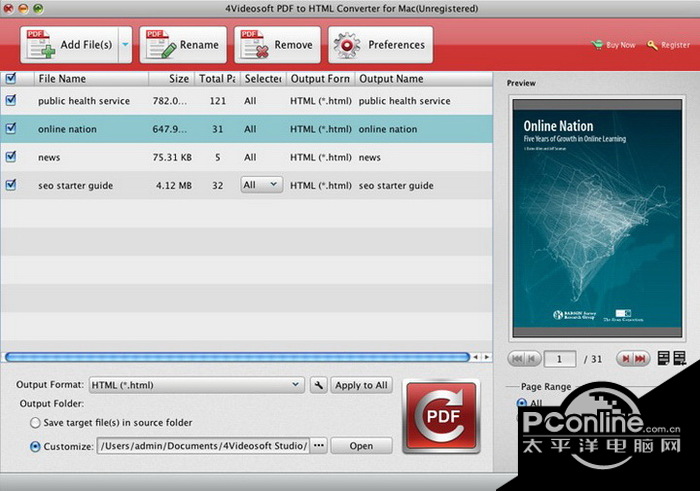Click the Online Nation preview thumbnail

coord(597,218)
